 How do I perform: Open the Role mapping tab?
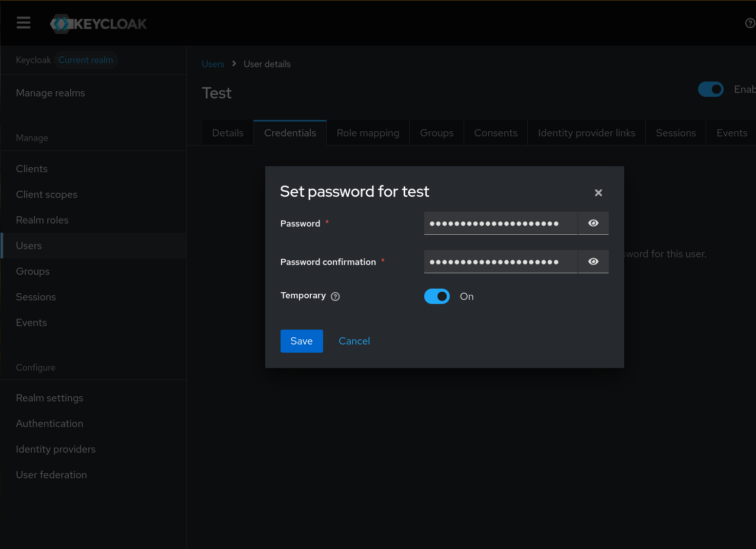(368, 133)
